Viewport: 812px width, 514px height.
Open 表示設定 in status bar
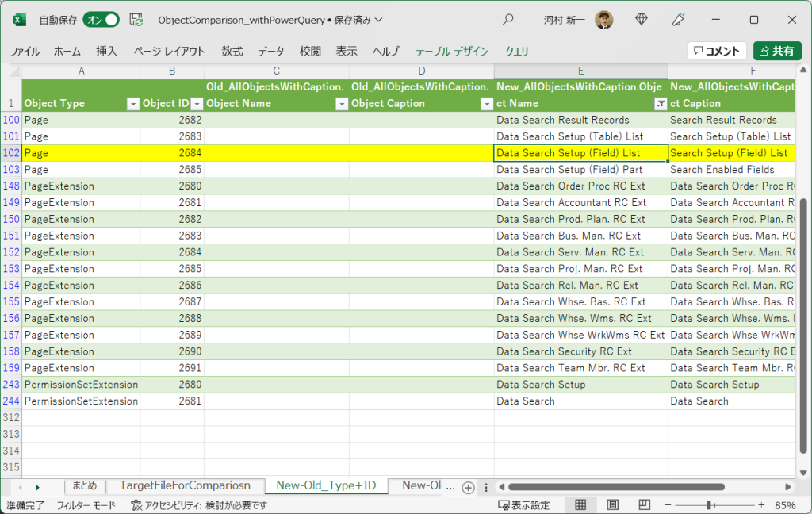523,505
